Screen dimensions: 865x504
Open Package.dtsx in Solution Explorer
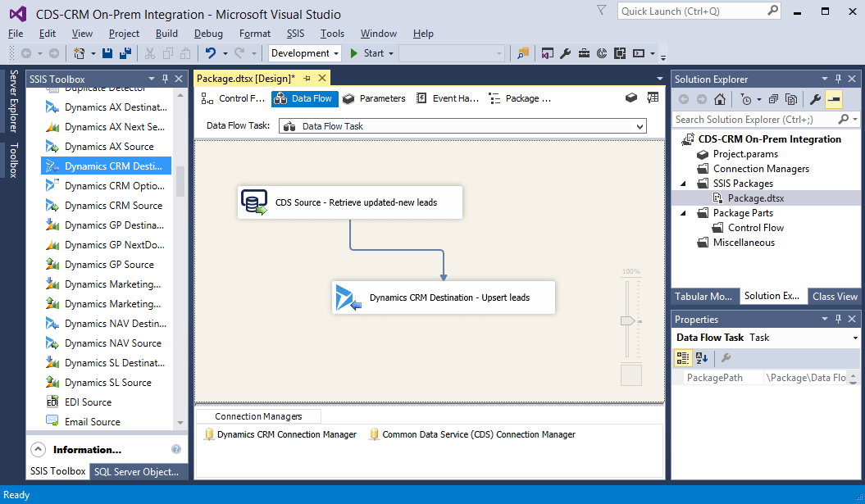755,198
